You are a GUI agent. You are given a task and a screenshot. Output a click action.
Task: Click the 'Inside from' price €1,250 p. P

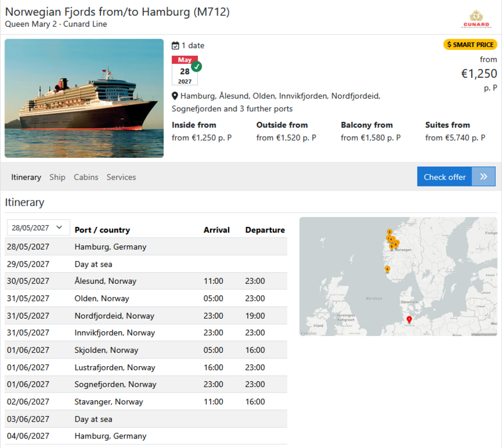pyautogui.click(x=202, y=138)
